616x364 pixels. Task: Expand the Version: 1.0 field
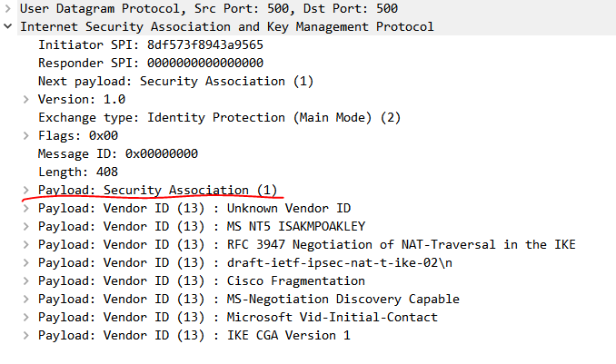tap(26, 99)
